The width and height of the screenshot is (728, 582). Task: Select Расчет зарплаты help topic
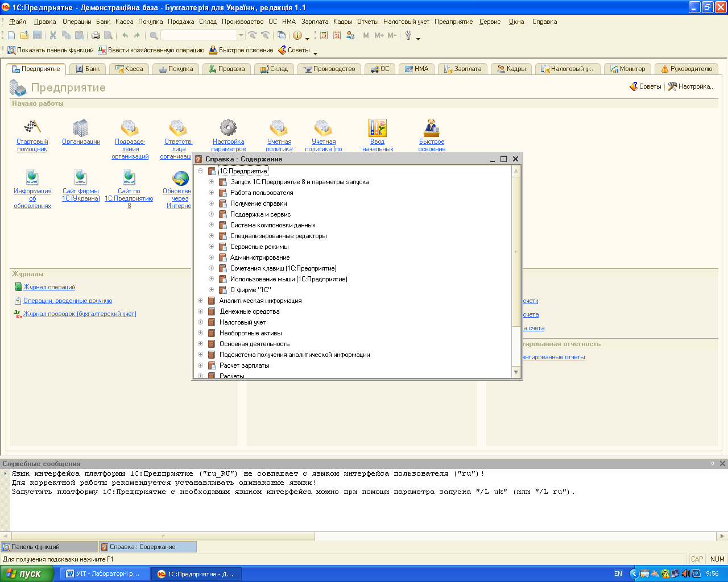pyautogui.click(x=245, y=365)
